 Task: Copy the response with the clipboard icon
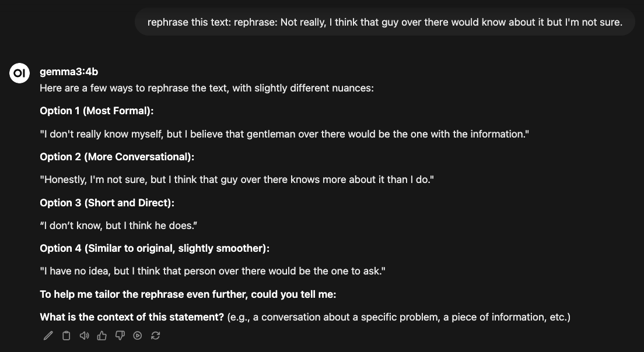66,336
